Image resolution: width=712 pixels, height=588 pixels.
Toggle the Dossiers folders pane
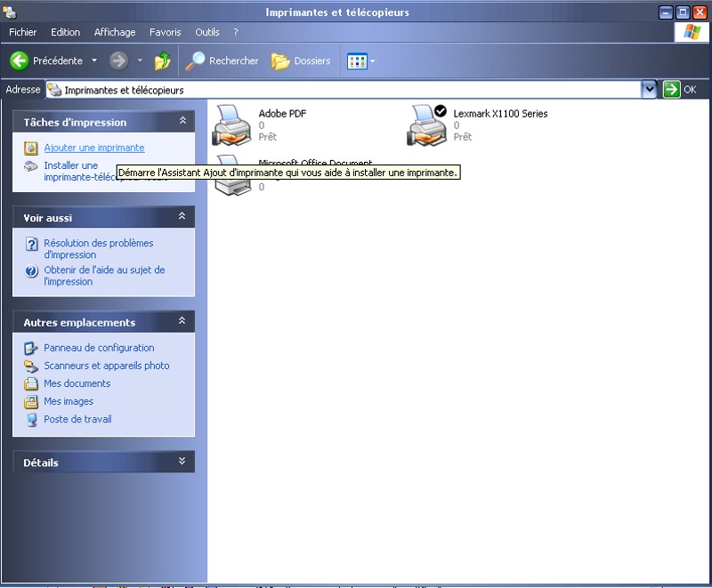click(x=301, y=60)
